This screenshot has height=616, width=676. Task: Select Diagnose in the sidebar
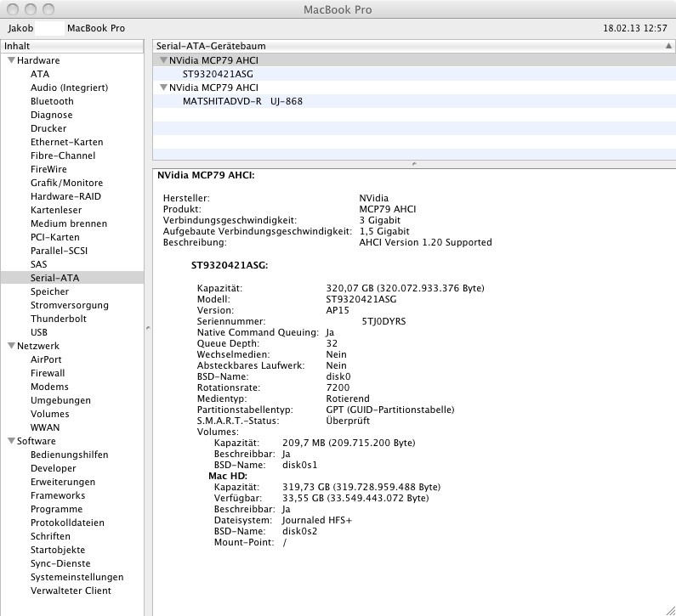[x=51, y=115]
